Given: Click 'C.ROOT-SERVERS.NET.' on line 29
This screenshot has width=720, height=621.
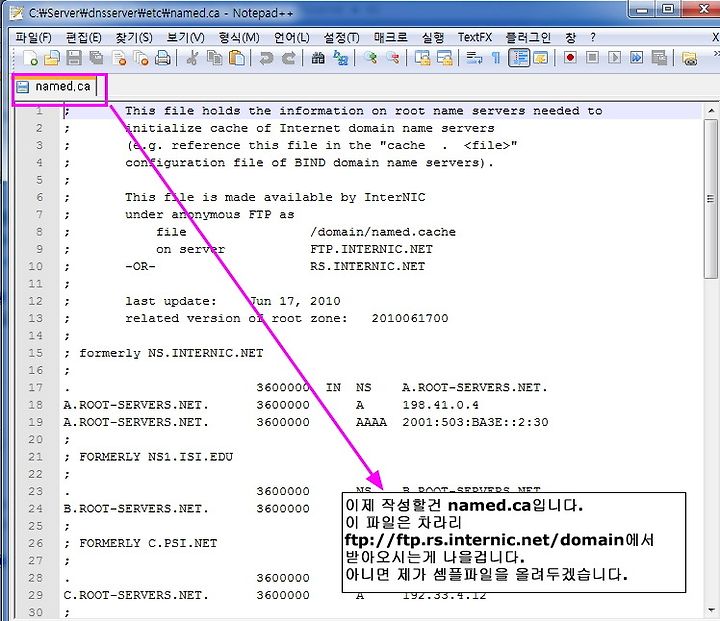Looking at the screenshot, I should [136, 595].
